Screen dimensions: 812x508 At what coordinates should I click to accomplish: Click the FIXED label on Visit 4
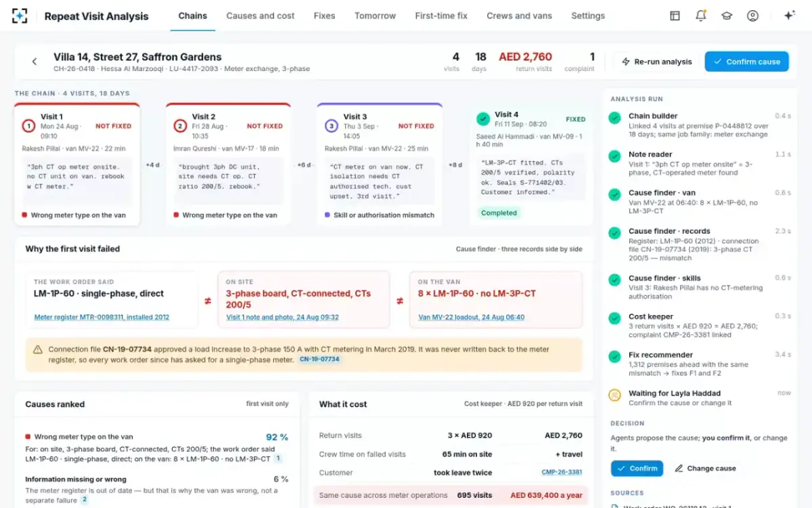click(576, 119)
